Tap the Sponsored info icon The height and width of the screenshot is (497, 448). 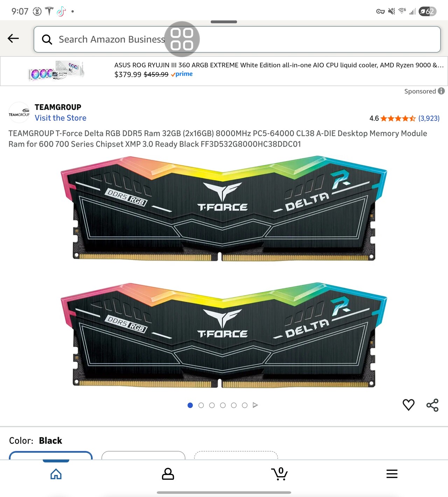pyautogui.click(x=441, y=91)
